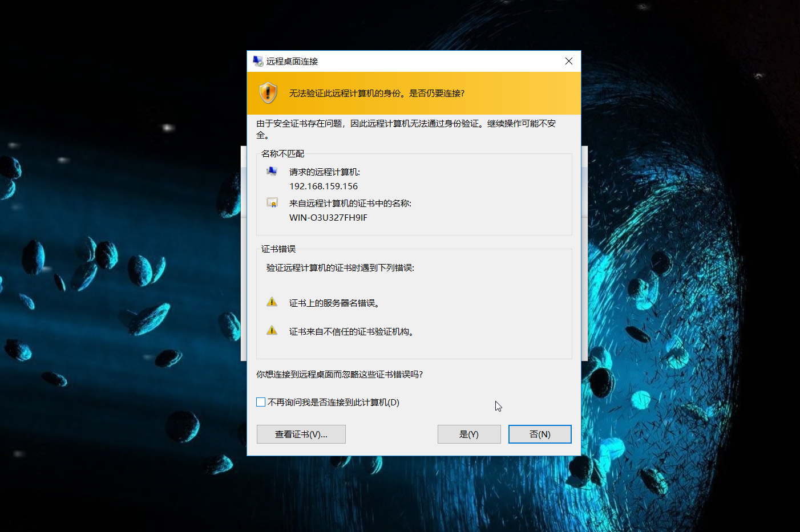Click the exclamation mark inside the shield
800x532 pixels.
click(268, 92)
